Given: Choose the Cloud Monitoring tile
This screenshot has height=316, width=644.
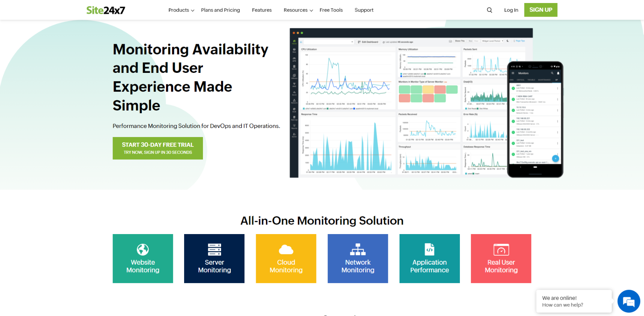Looking at the screenshot, I should 286,259.
